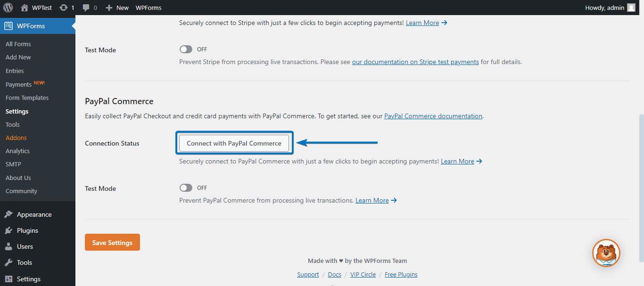Image resolution: width=644 pixels, height=286 pixels.
Task: Click the New content plus item
Action: [x=117, y=8]
